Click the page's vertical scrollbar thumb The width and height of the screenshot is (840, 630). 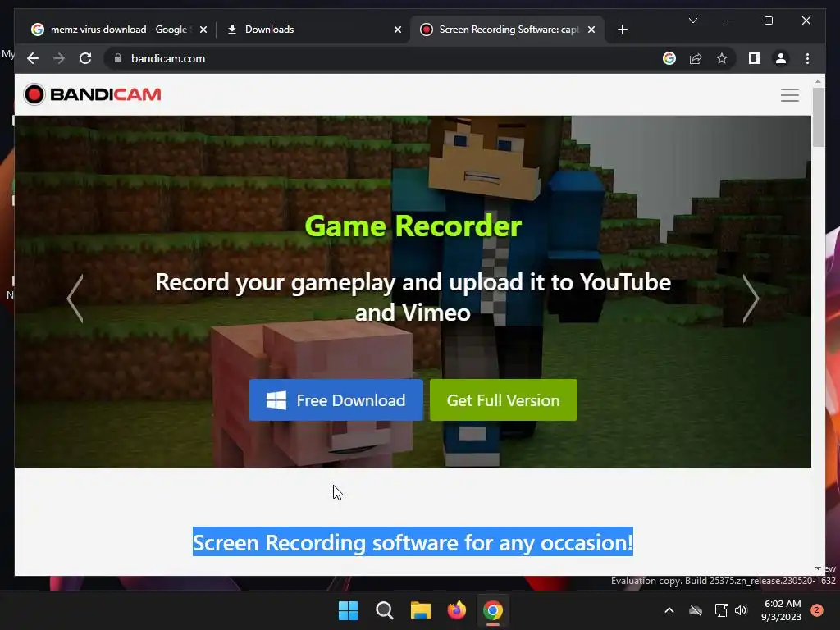[818, 116]
